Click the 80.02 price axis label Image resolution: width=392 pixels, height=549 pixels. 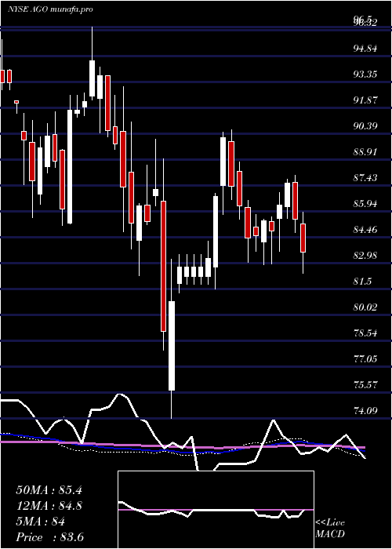tap(365, 307)
